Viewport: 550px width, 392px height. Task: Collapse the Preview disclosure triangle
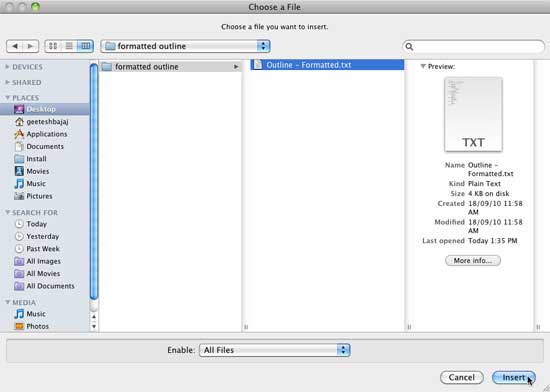[423, 66]
